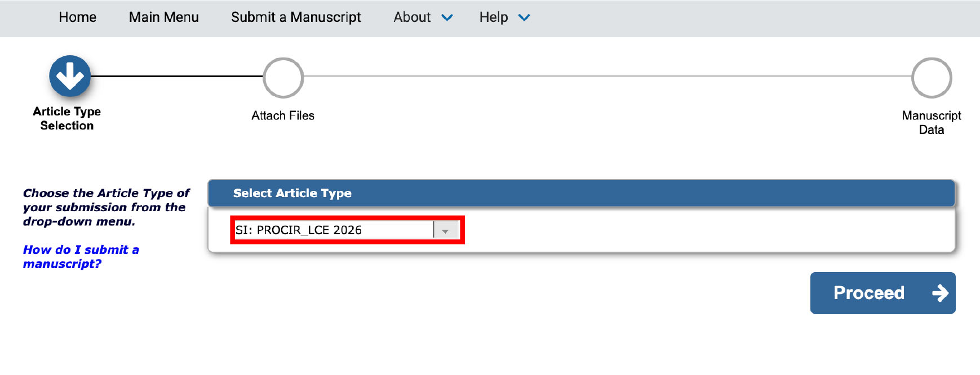Click the Attach Files step label
980x375 pixels.
[x=283, y=115]
